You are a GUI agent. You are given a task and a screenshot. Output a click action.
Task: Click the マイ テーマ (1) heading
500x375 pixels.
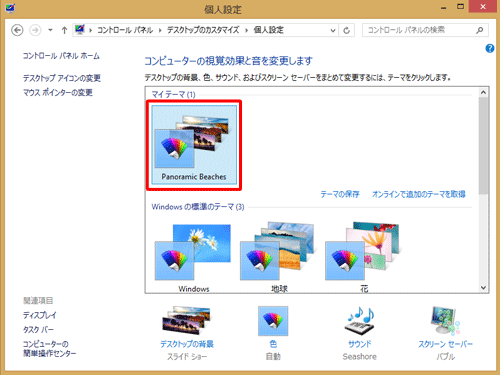pyautogui.click(x=173, y=94)
